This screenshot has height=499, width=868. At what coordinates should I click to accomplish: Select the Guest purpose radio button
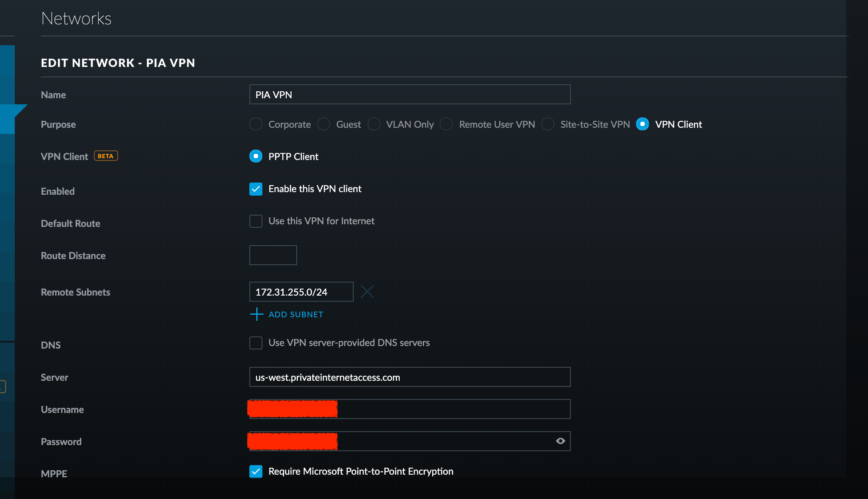click(x=324, y=124)
